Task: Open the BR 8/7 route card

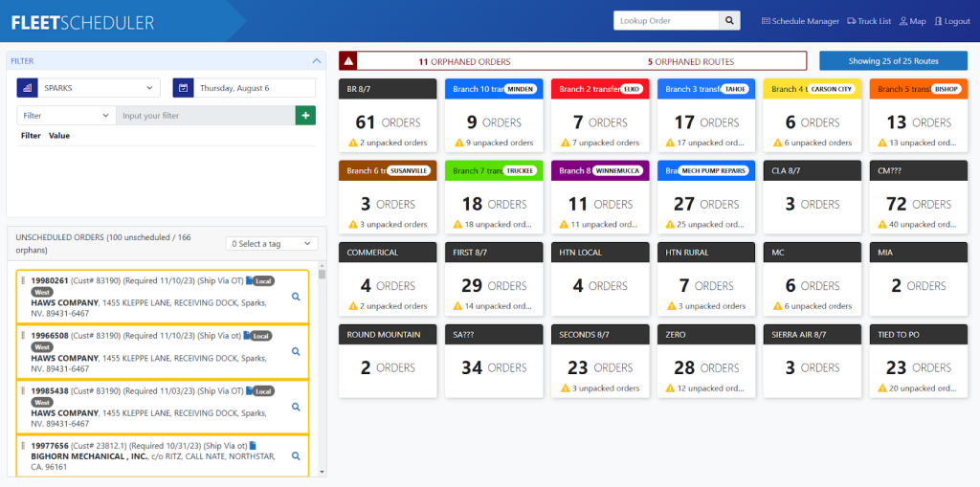Action: click(x=388, y=115)
